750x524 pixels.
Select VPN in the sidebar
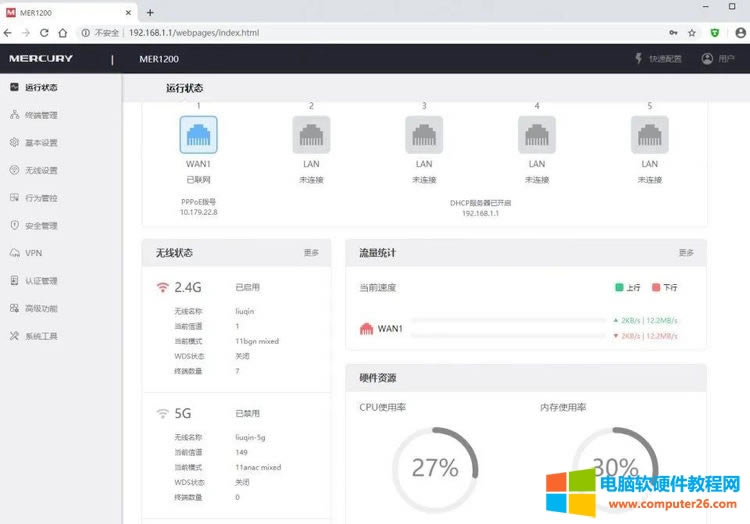[x=33, y=253]
